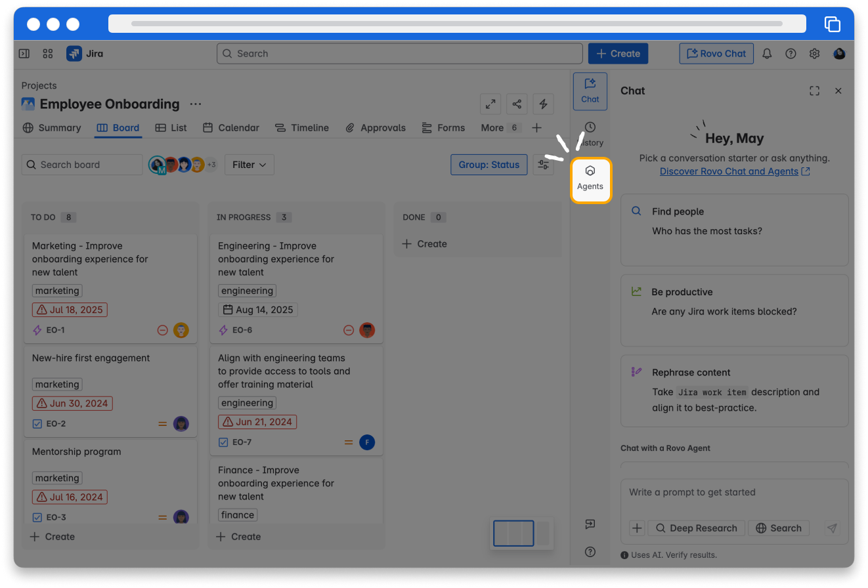Switch to the Timeline tab
Viewport: 868px width, 588px height.
pyautogui.click(x=302, y=128)
